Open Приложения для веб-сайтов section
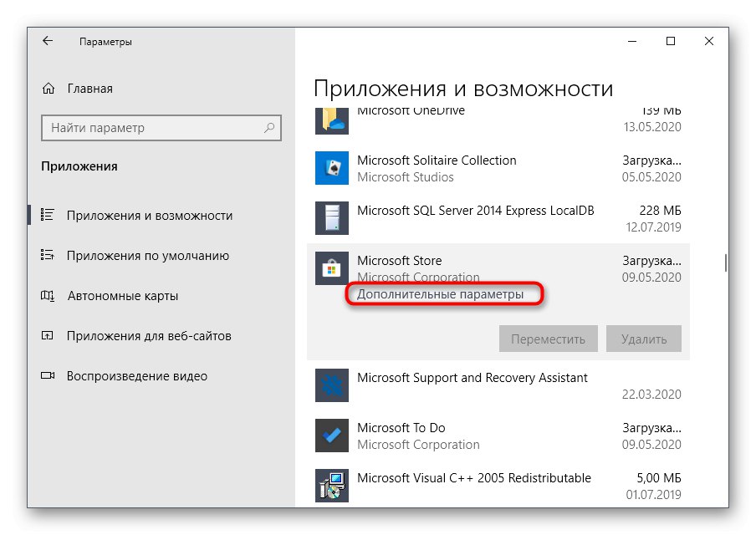The height and width of the screenshot is (535, 756). pyautogui.click(x=149, y=335)
